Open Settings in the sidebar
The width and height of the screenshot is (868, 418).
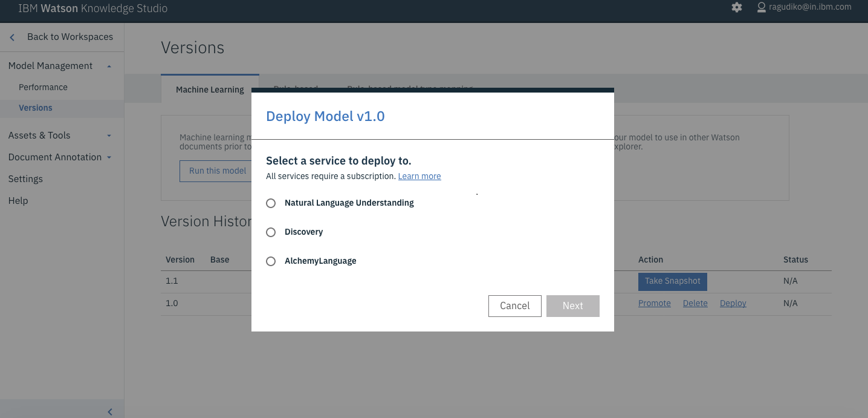coord(25,179)
